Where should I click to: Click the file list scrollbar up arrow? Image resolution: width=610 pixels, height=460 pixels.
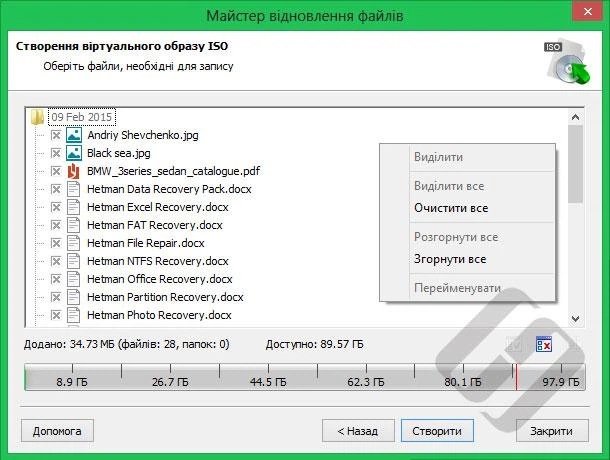coord(575,117)
